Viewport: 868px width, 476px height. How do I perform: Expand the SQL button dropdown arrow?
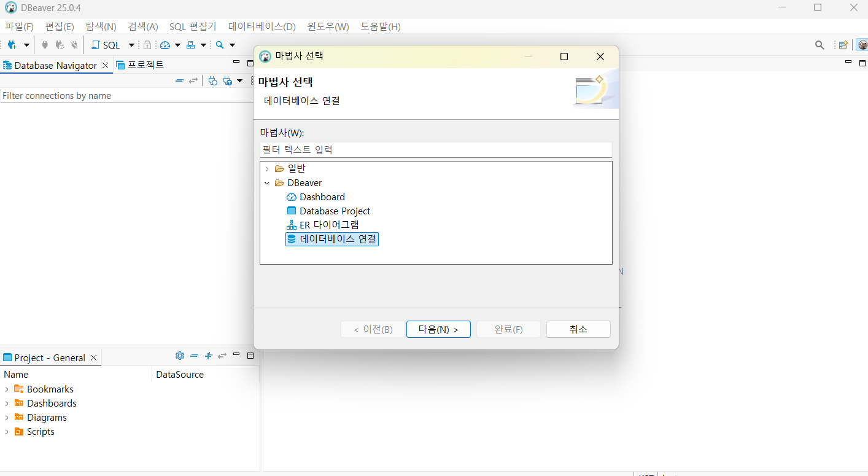pos(131,45)
